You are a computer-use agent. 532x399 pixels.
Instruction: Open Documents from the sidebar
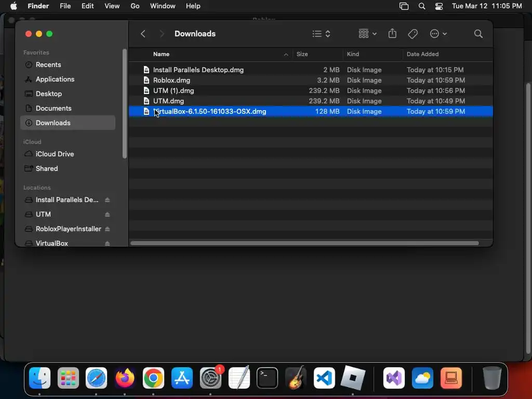pyautogui.click(x=68, y=108)
